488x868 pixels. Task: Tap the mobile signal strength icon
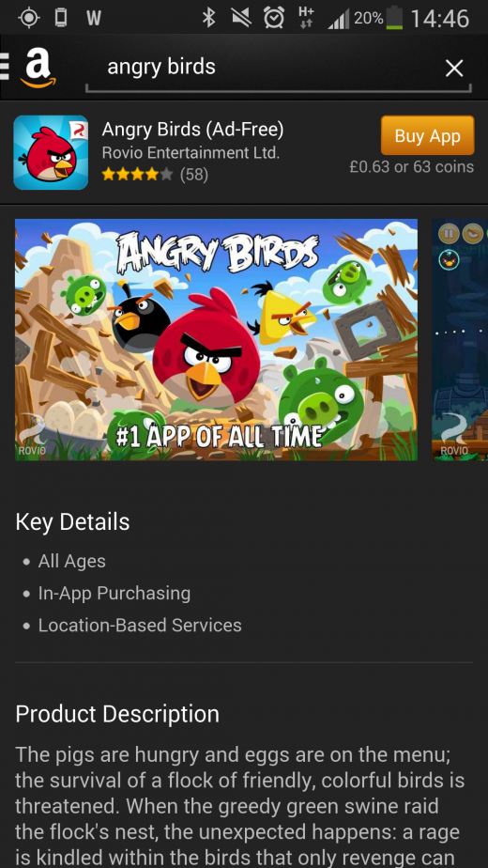pos(339,20)
